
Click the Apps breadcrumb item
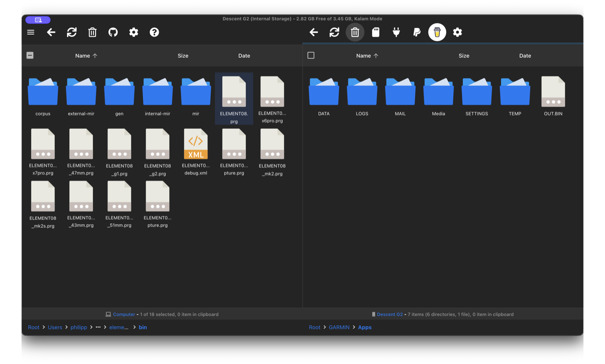(365, 327)
